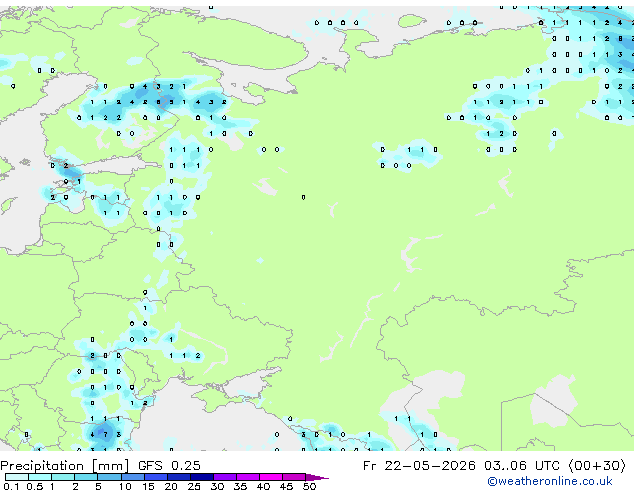The height and width of the screenshot is (490, 634).
Task: Click the legend scale label "45"
Action: tap(286, 486)
